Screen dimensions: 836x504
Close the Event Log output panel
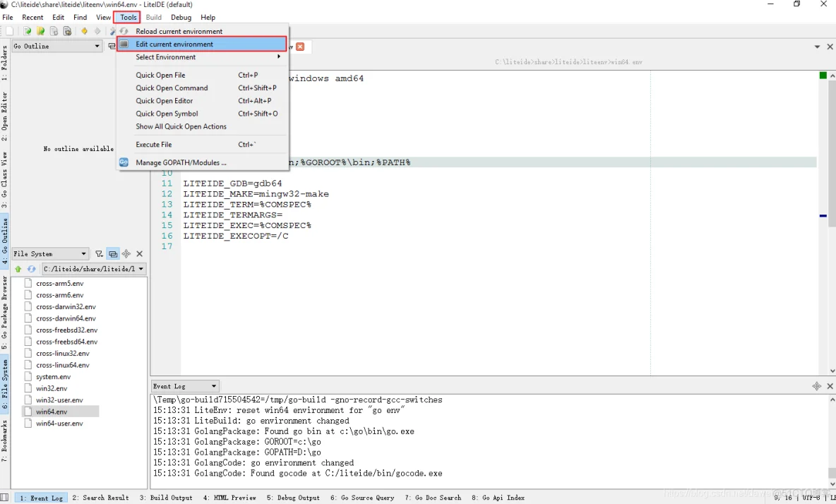tap(830, 385)
